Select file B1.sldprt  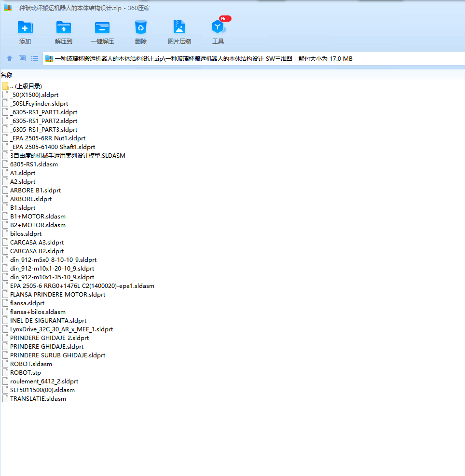[23, 208]
